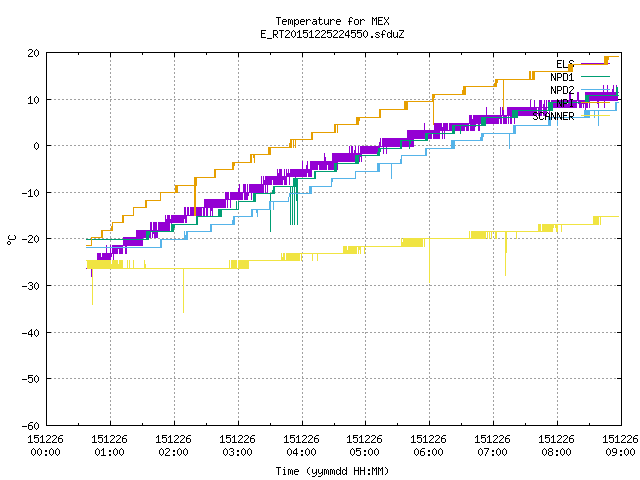Click the x-axis tick label 05:00

364,452
